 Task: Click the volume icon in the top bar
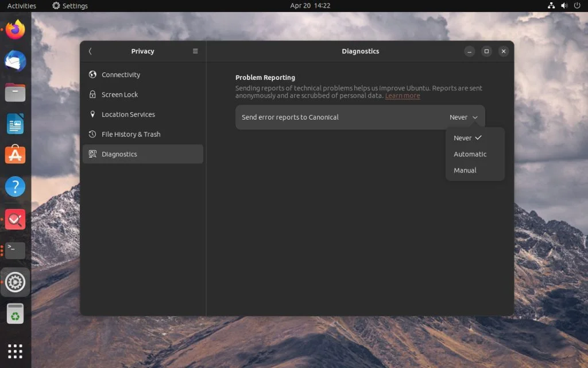(x=563, y=6)
